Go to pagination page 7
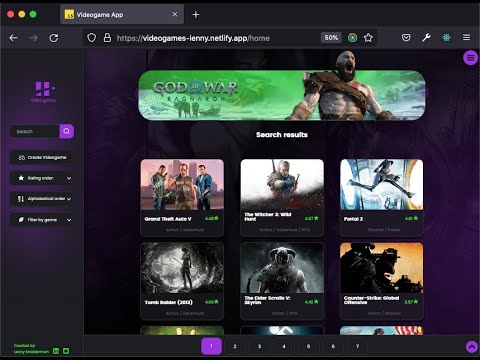The width and height of the screenshot is (480, 360). [357, 346]
